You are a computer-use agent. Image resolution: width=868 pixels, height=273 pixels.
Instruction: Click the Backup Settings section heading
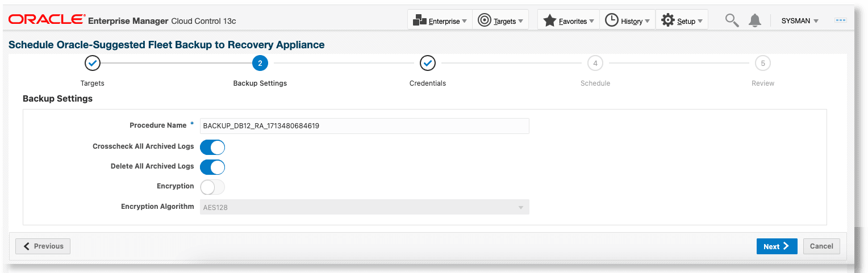(57, 99)
